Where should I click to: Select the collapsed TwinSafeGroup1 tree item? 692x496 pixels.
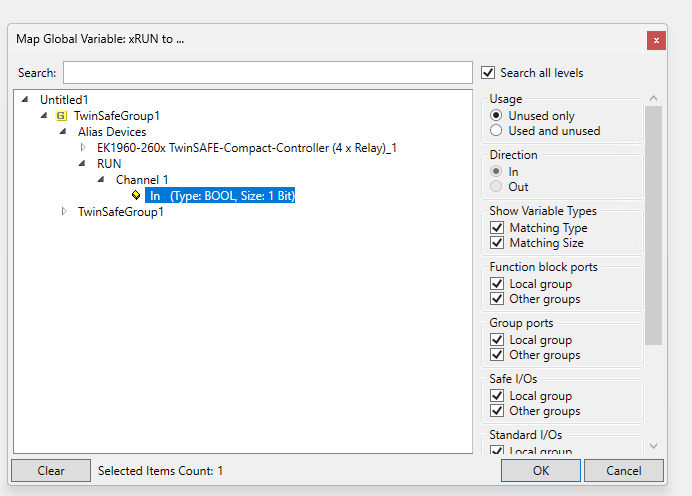tap(120, 212)
